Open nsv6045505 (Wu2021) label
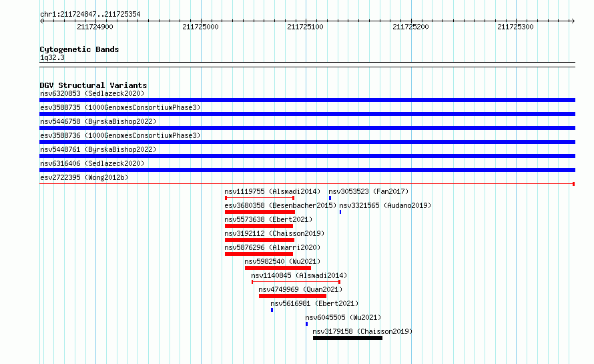 point(343,317)
